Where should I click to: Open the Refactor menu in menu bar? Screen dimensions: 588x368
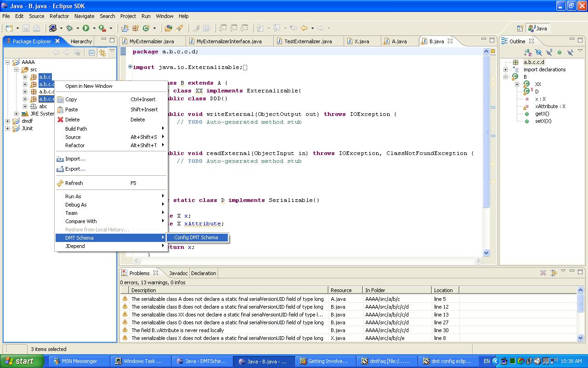pyautogui.click(x=59, y=16)
